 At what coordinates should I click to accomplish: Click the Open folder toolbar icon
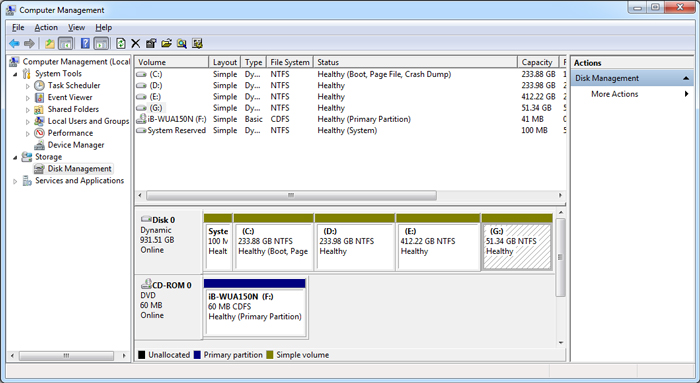pos(166,43)
